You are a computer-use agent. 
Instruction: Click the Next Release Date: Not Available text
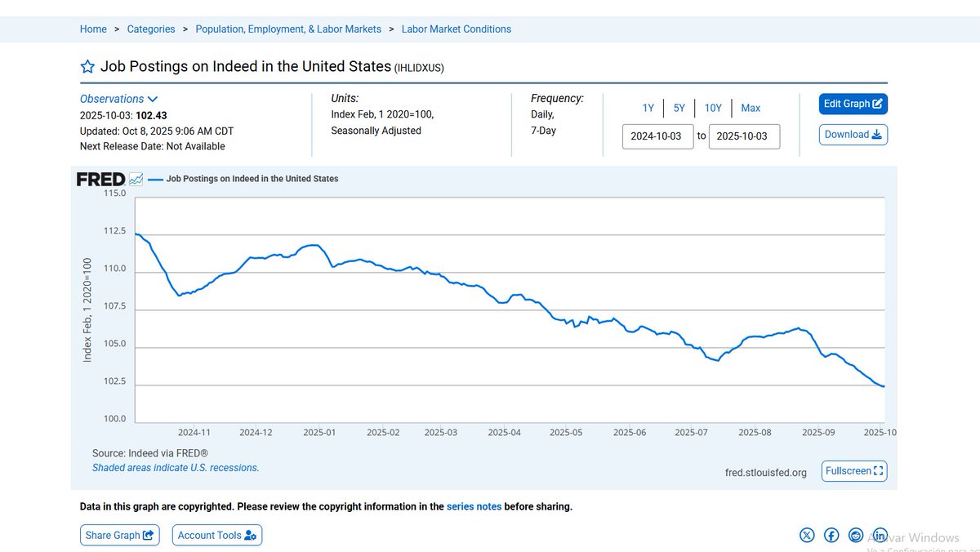click(x=153, y=146)
